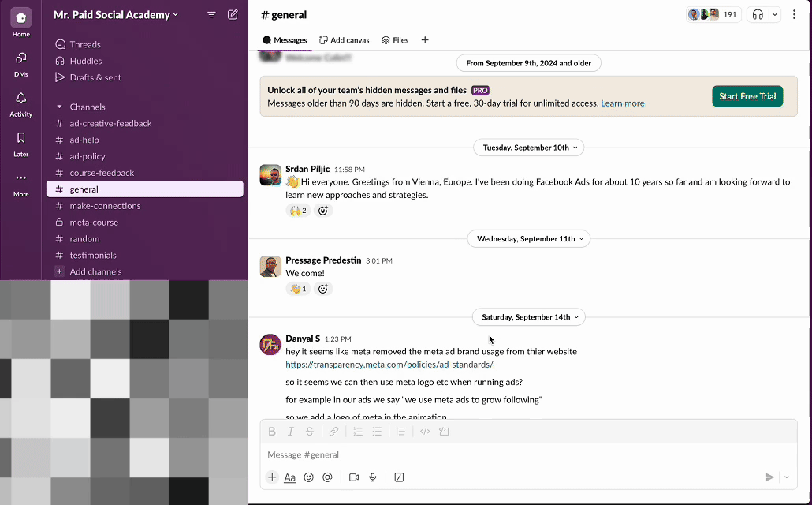The image size is (812, 505).
Task: Open the Wednesday, September 11th date menu
Action: tap(529, 239)
